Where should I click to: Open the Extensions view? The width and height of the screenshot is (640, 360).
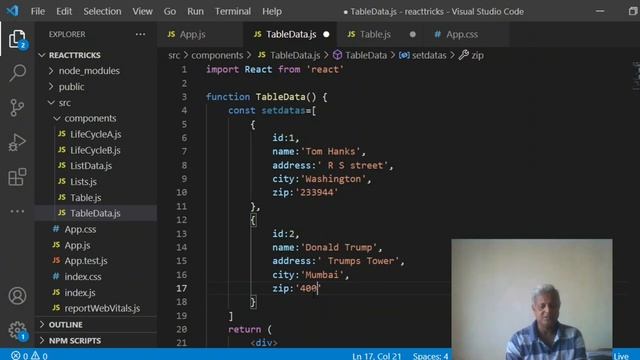coord(17,177)
